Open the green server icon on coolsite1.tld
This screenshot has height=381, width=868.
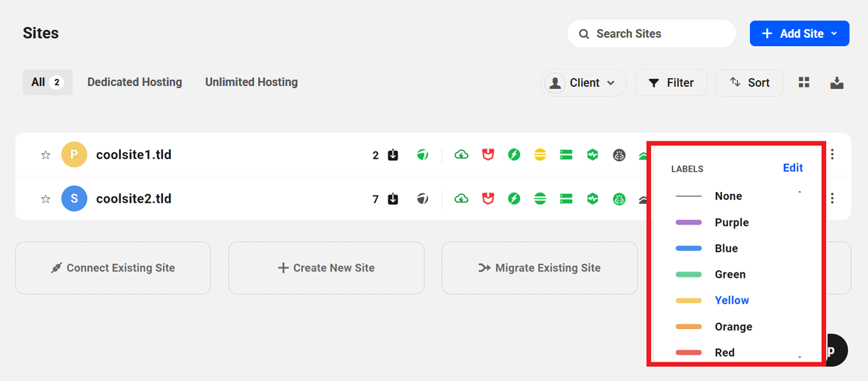click(566, 154)
